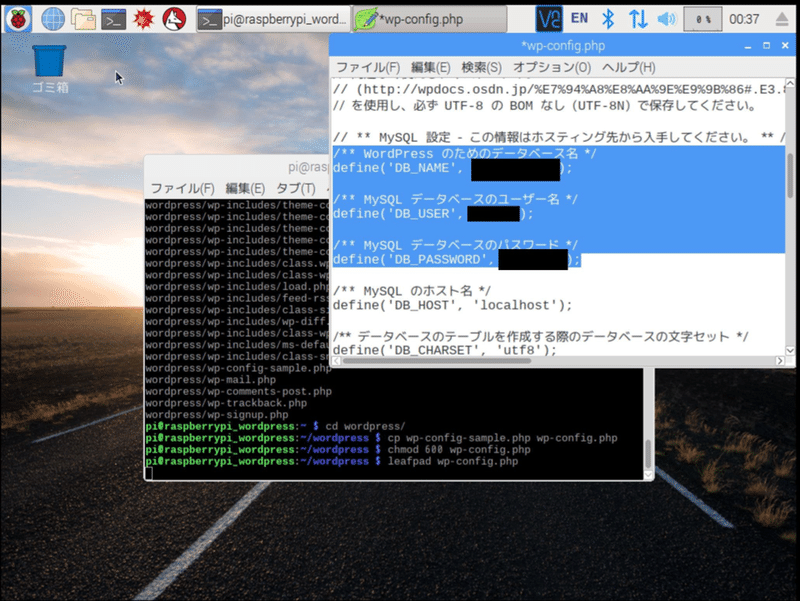
Task: Click the EN keyboard layout indicator
Action: pos(579,19)
